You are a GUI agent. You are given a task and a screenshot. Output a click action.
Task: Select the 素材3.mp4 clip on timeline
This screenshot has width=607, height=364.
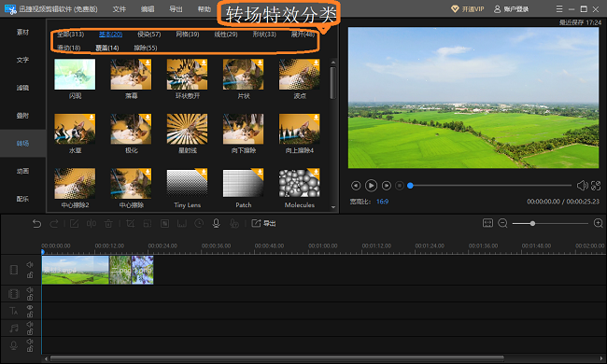[75, 270]
